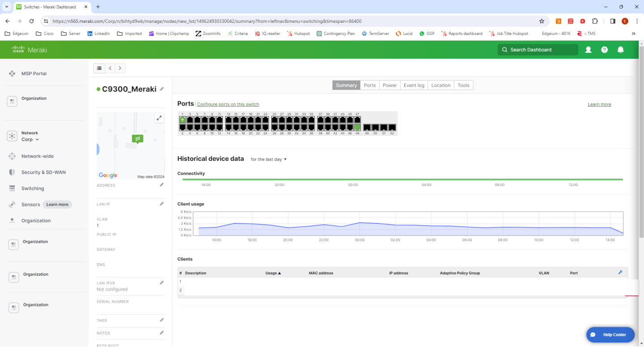Bookmark page with star icon
Image resolution: width=644 pixels, height=347 pixels.
tap(542, 21)
